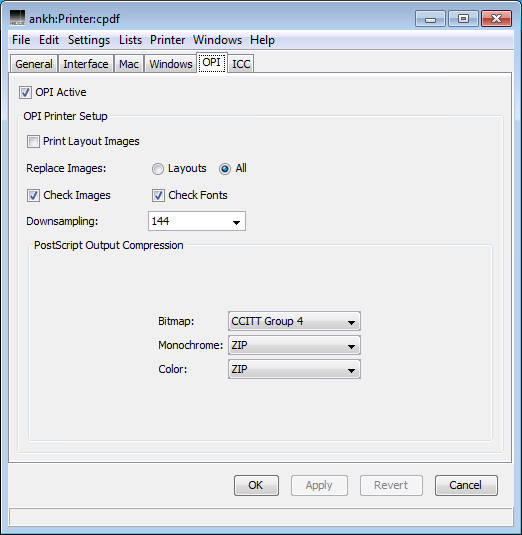Open the Lists menu
522x535 pixels.
tap(130, 40)
